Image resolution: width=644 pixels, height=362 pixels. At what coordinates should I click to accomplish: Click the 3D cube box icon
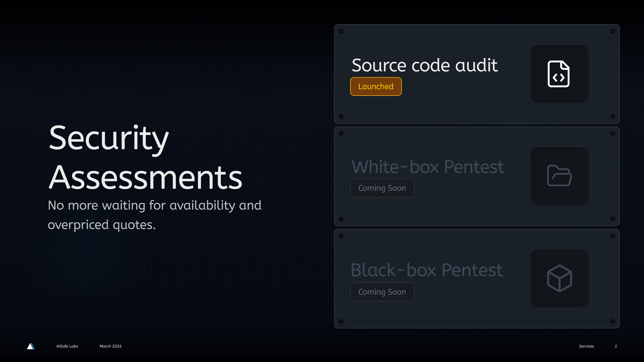tap(559, 278)
